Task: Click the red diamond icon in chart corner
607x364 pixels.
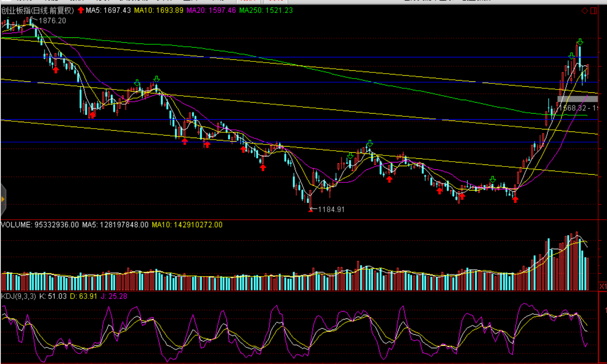Action: point(584,11)
